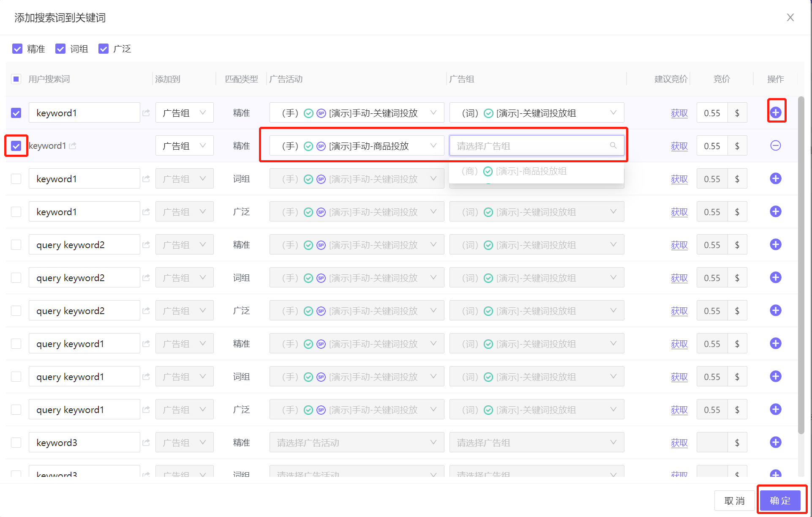Viewport: 812px width, 517px height.
Task: Select [演示]-商品投放组 option in dropdown list
Action: (x=537, y=171)
